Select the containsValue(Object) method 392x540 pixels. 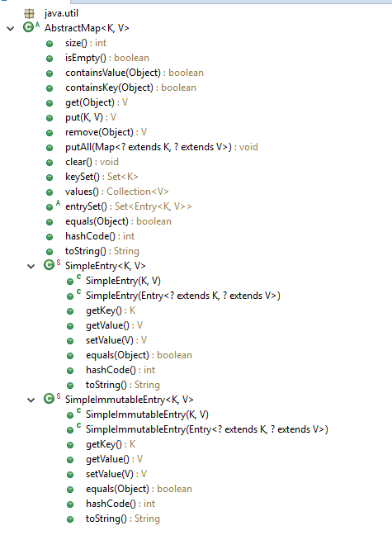tap(135, 73)
